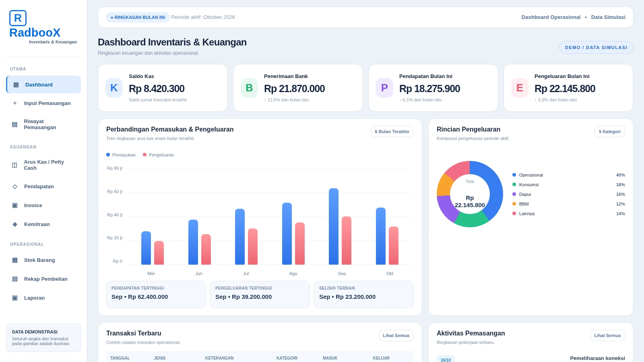Click the Pengeluaran Tertinggi summary box

click(260, 294)
